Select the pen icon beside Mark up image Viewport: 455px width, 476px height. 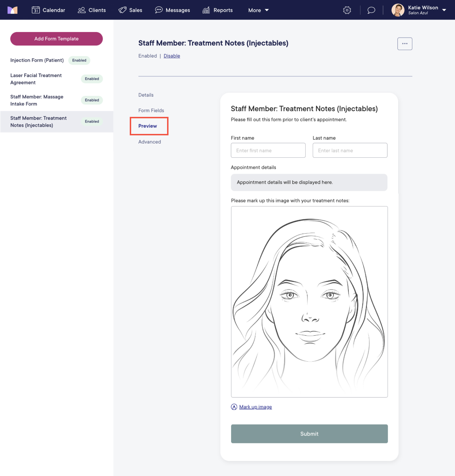[234, 407]
